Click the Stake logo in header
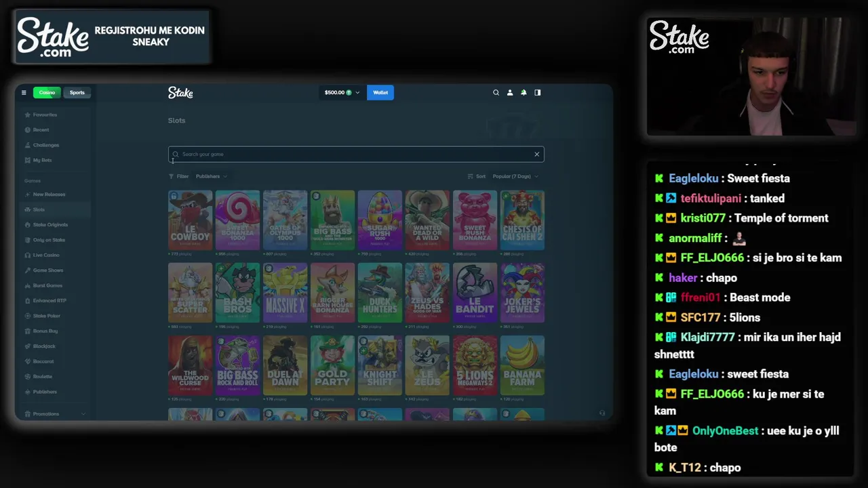Screen dimensions: 868x488 click(x=180, y=93)
